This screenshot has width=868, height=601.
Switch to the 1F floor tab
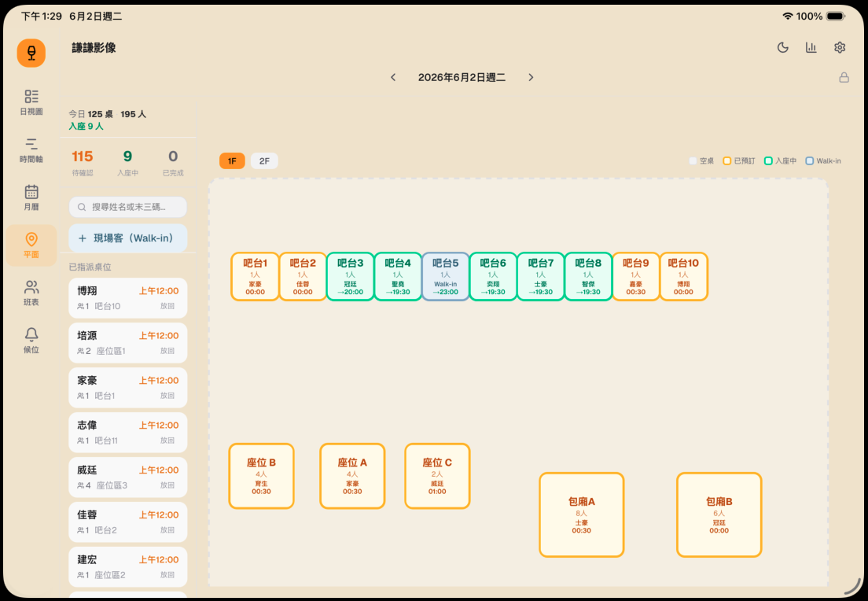[232, 161]
